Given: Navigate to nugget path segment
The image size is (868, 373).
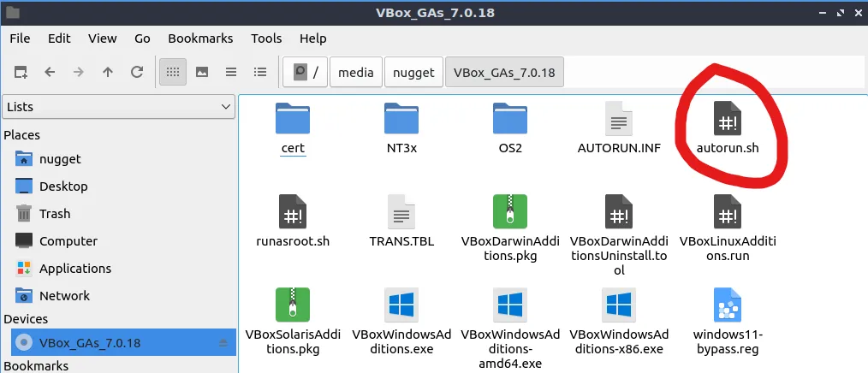Looking at the screenshot, I should tap(413, 72).
